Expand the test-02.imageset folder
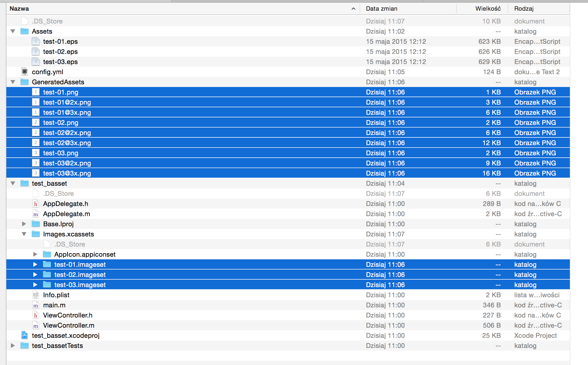This screenshot has width=588, height=365. coord(35,275)
